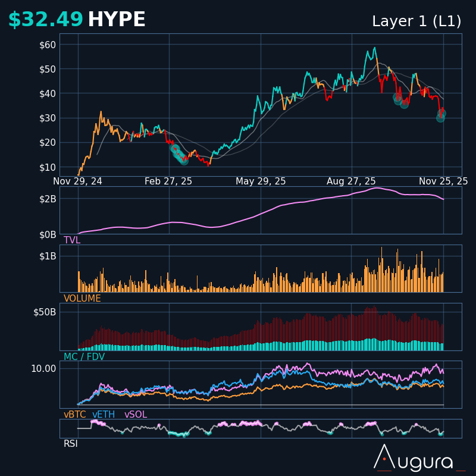Viewport: 476px width, 476px height.
Task: Click the MC / FDV panel label
Action: (x=84, y=357)
